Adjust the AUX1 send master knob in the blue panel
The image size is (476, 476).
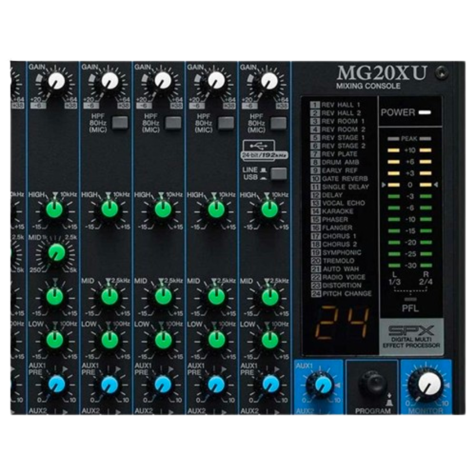(x=322, y=384)
